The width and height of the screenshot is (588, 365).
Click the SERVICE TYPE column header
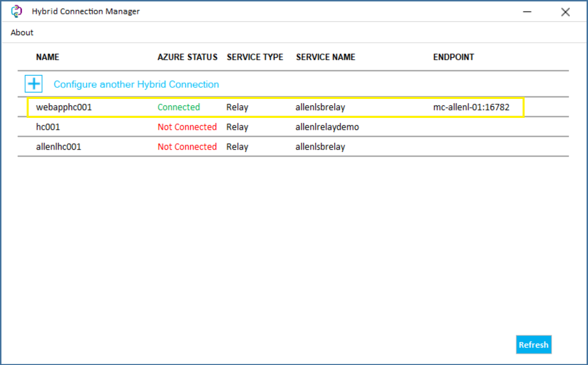point(255,57)
